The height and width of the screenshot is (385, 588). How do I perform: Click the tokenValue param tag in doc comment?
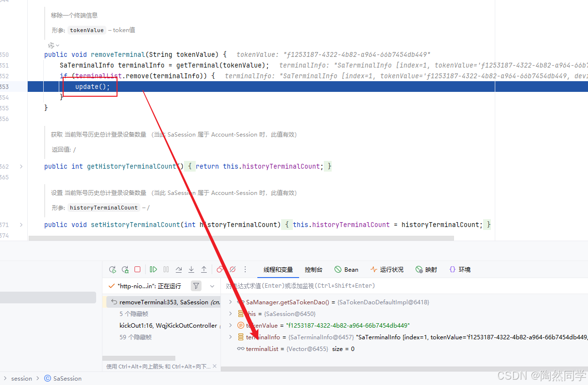point(87,30)
